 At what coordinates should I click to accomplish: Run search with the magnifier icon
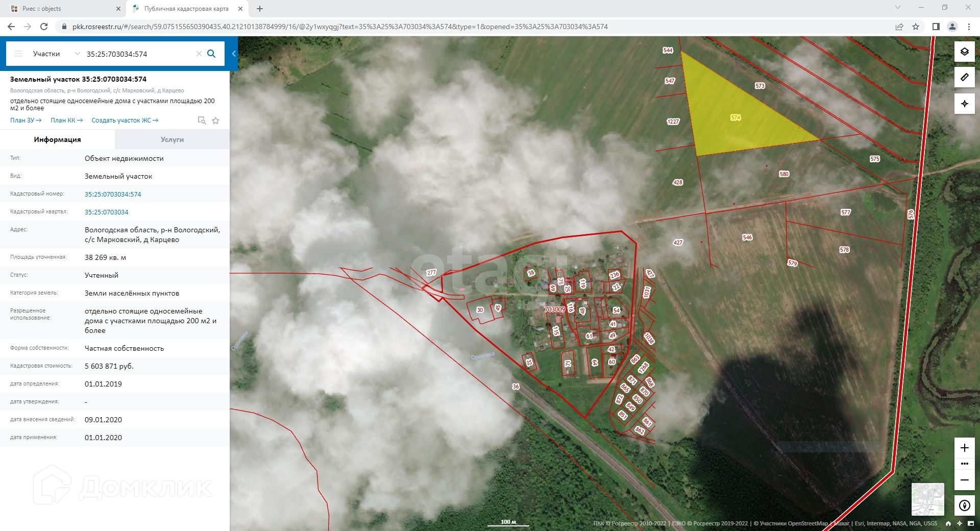211,54
